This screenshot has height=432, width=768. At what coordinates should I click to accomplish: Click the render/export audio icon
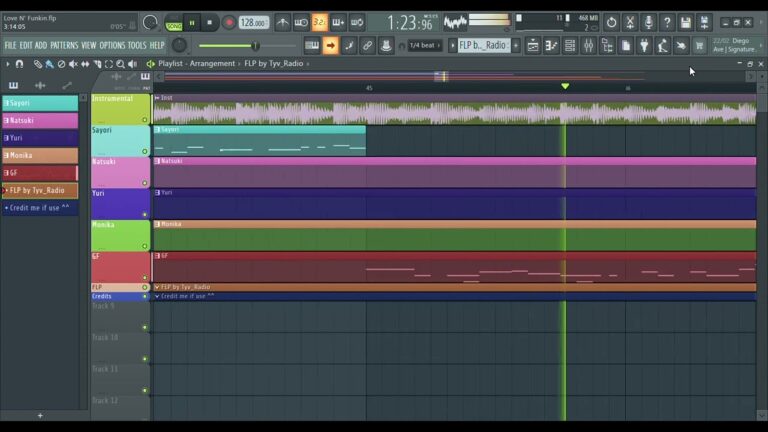704,23
